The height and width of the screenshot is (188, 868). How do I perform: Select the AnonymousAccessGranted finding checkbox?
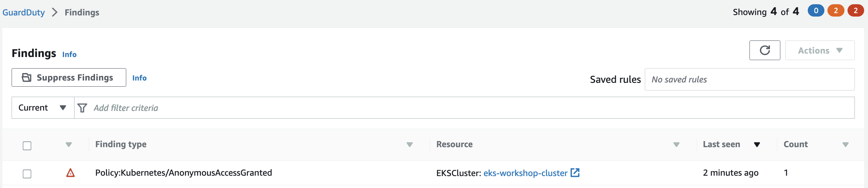point(27,174)
